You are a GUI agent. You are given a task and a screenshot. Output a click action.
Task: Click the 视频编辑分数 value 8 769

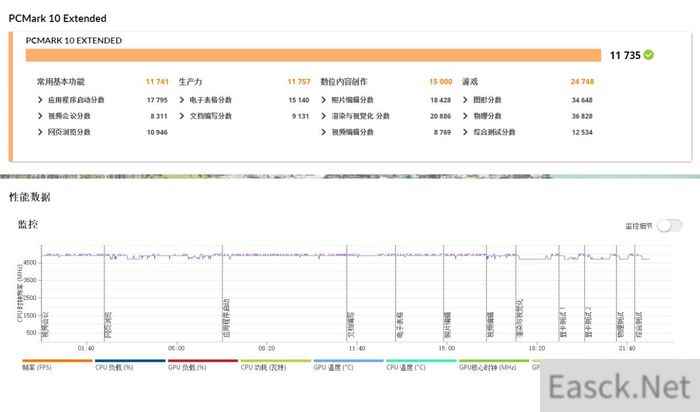442,132
